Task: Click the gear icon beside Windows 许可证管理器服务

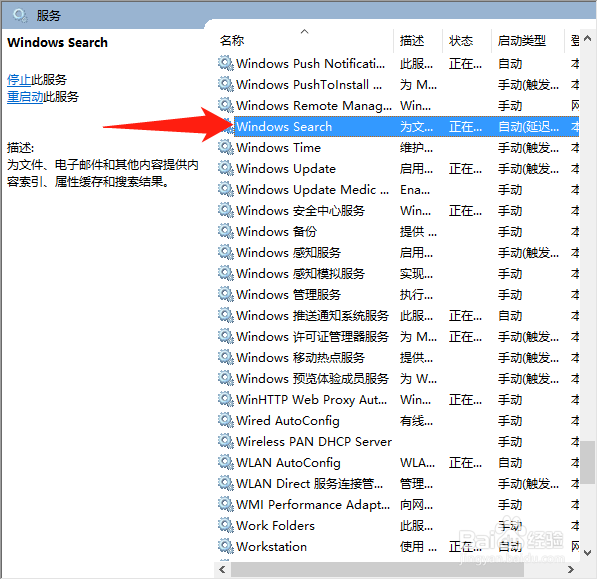Action: click(x=225, y=336)
